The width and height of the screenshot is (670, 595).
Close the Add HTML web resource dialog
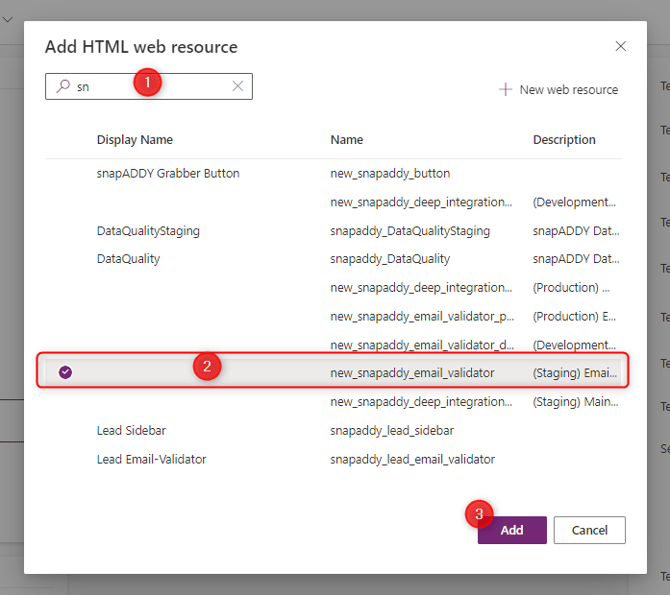pyautogui.click(x=620, y=46)
